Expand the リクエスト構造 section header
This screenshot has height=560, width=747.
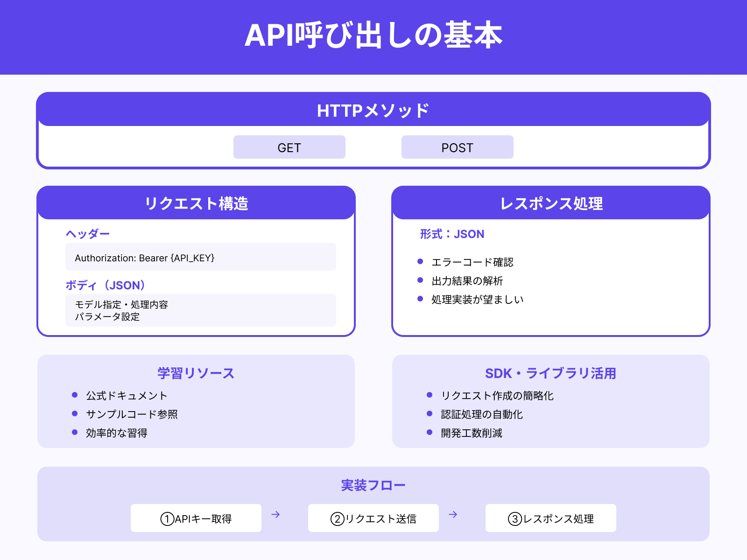click(196, 203)
